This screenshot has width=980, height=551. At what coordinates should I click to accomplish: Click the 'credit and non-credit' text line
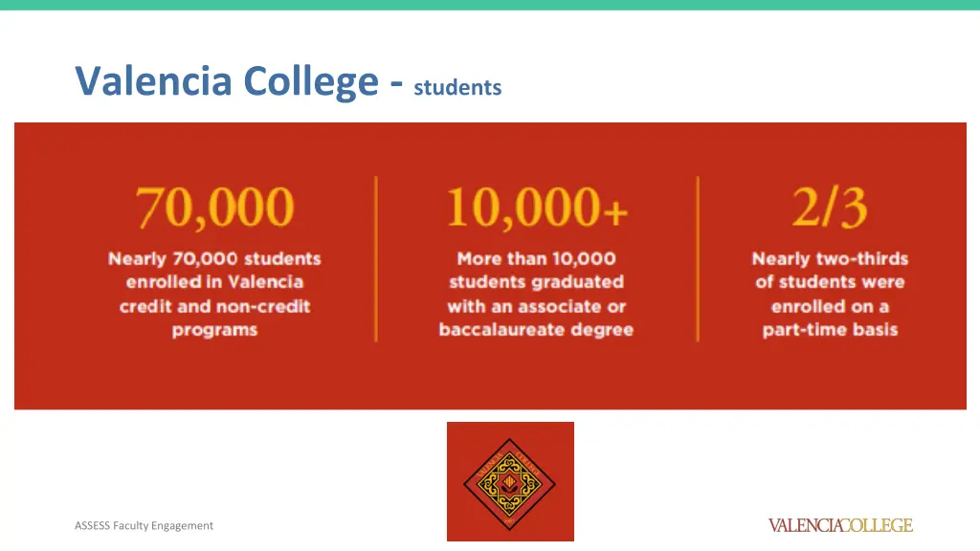(x=214, y=307)
